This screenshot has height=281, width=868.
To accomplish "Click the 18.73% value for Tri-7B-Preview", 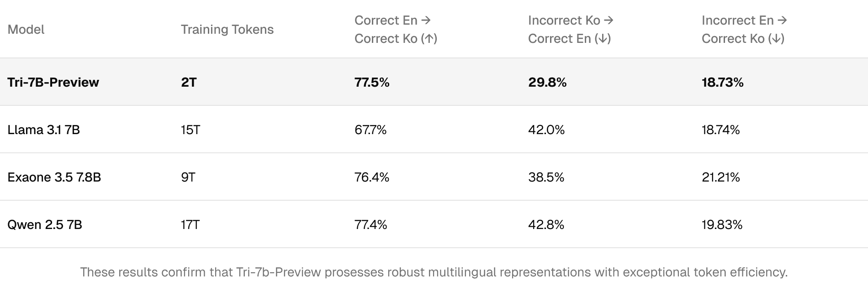I will tap(722, 82).
